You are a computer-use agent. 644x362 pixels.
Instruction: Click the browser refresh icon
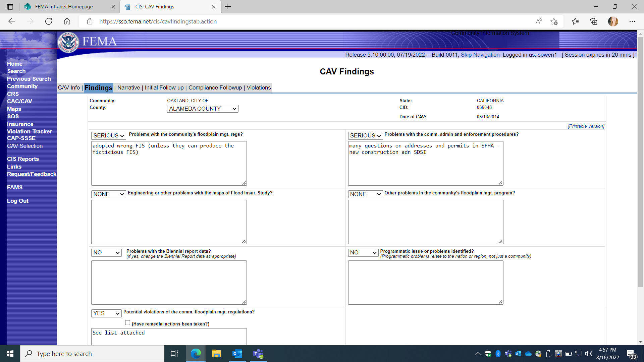tap(49, 21)
